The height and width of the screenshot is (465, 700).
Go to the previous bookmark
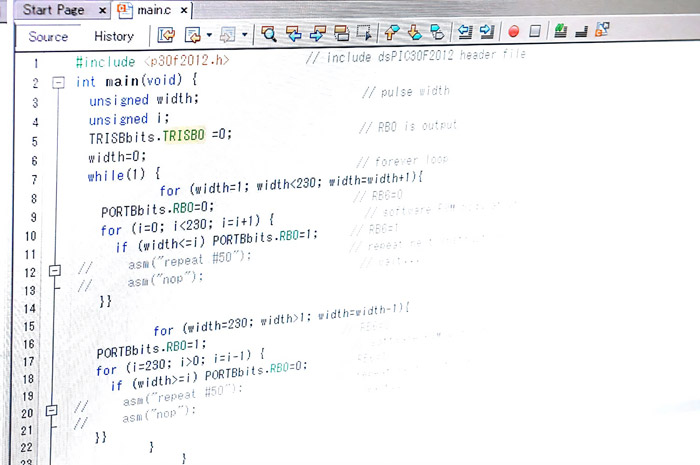[392, 33]
